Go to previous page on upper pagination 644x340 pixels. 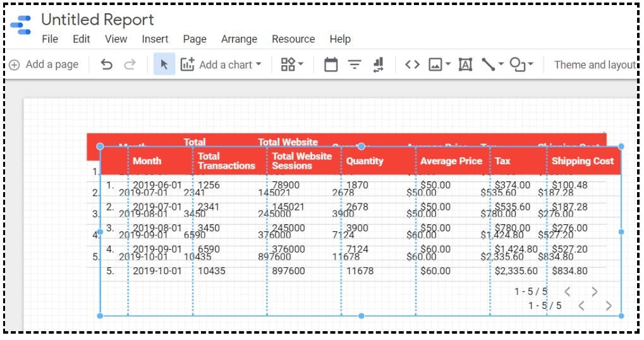click(x=567, y=291)
